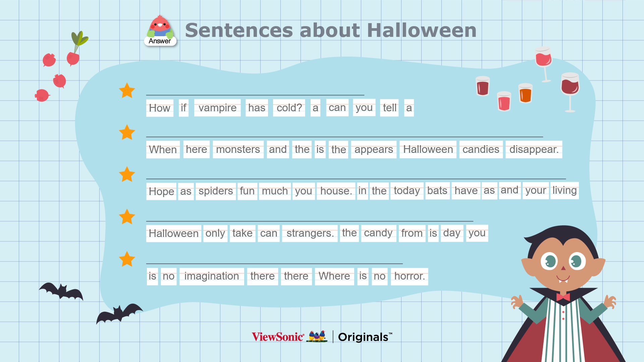Pick the 'horror.' word tile

pyautogui.click(x=410, y=276)
